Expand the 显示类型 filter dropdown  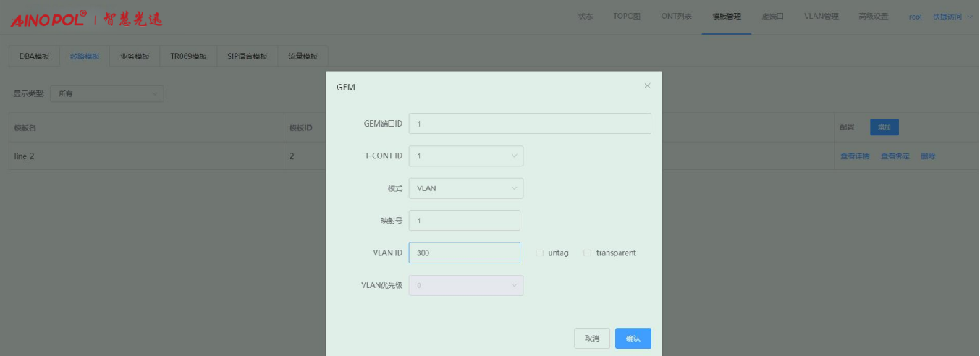[106, 93]
